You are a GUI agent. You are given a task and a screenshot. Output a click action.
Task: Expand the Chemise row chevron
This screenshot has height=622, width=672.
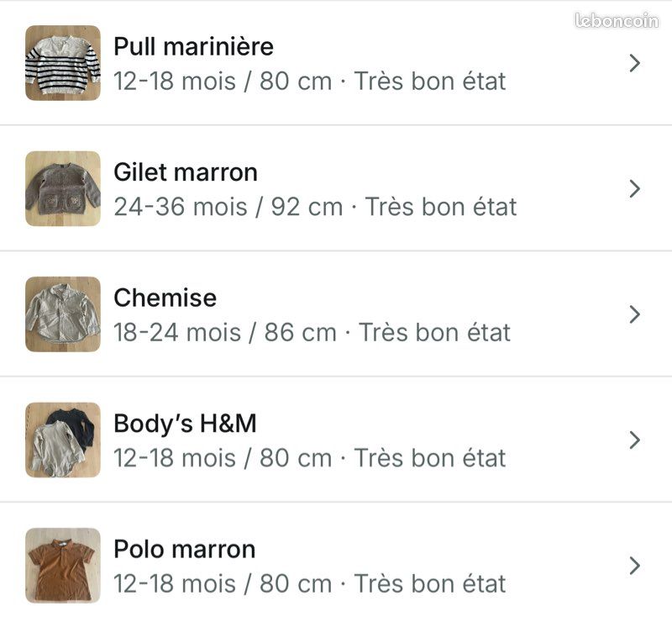633,314
